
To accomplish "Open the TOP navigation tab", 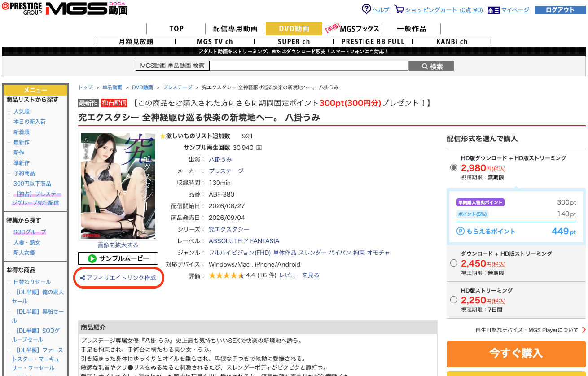I will point(176,29).
